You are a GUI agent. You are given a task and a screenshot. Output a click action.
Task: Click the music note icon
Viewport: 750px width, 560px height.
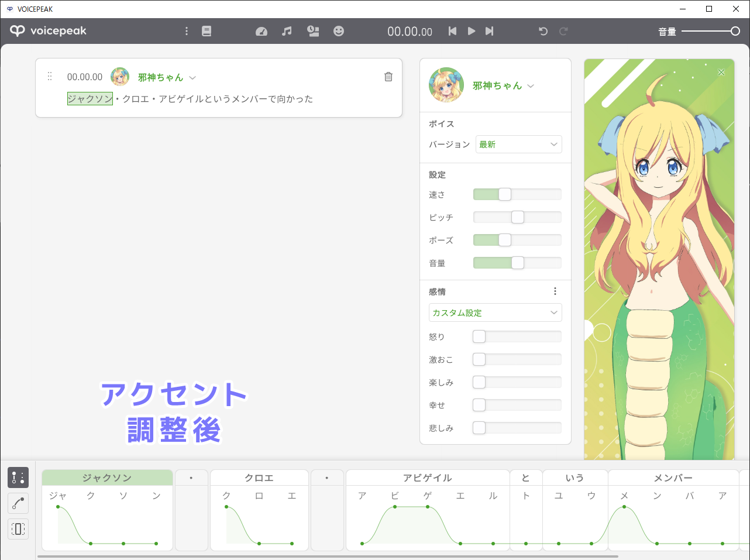point(287,31)
